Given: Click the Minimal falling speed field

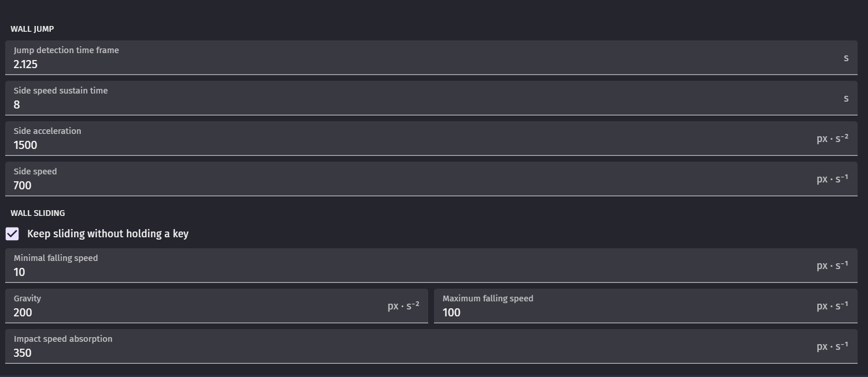Looking at the screenshot, I should point(405,272).
